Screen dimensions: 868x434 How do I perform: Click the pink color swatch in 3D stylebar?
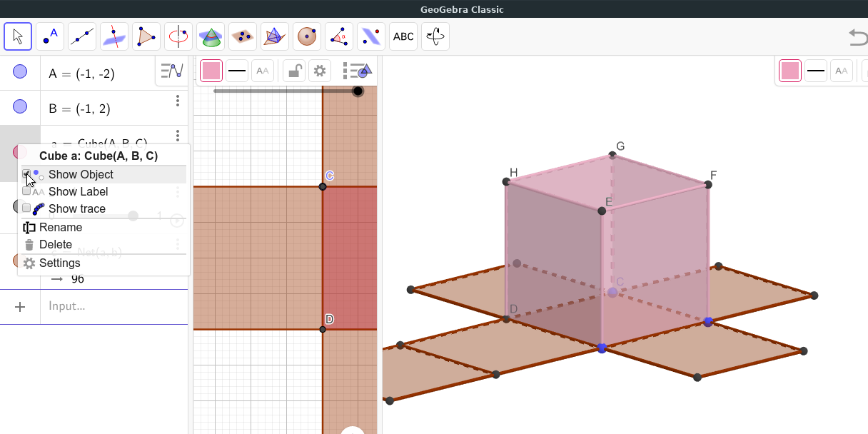[x=789, y=71]
